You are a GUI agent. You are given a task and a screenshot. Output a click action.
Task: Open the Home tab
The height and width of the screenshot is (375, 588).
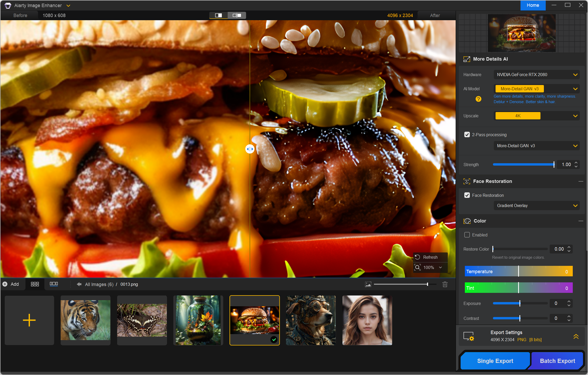[x=533, y=5]
